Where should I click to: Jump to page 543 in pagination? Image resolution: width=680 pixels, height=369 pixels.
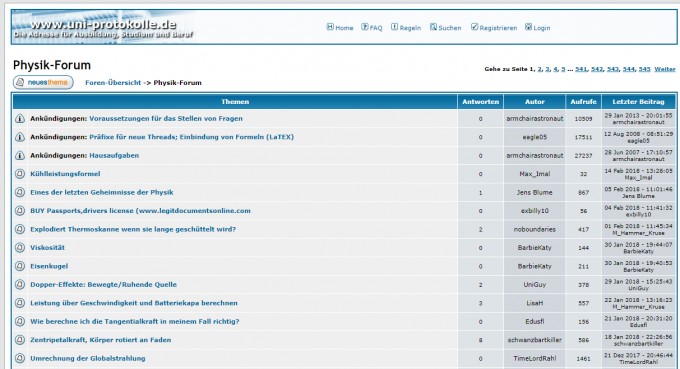[613, 69]
